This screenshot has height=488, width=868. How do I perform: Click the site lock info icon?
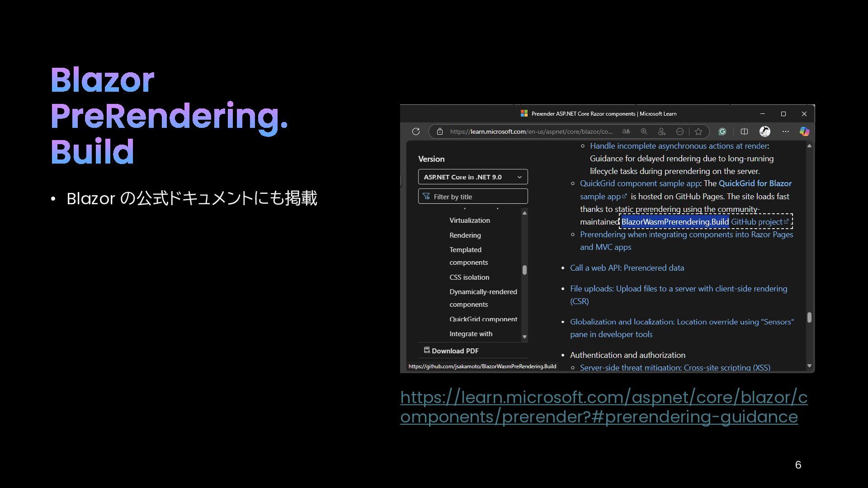coord(439,131)
